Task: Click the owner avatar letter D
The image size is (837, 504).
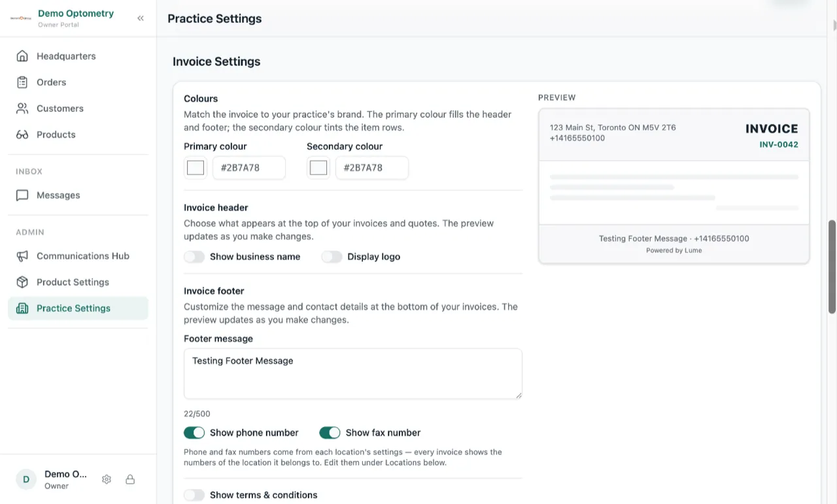Action: (x=26, y=479)
